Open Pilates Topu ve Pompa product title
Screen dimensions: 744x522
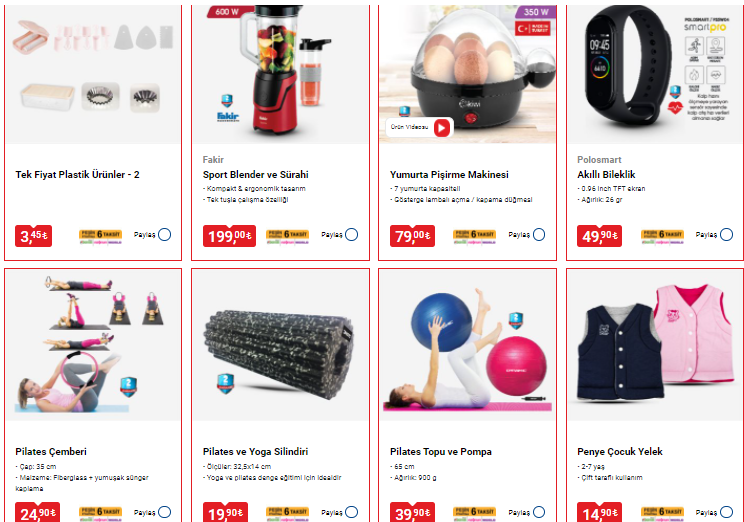441,452
